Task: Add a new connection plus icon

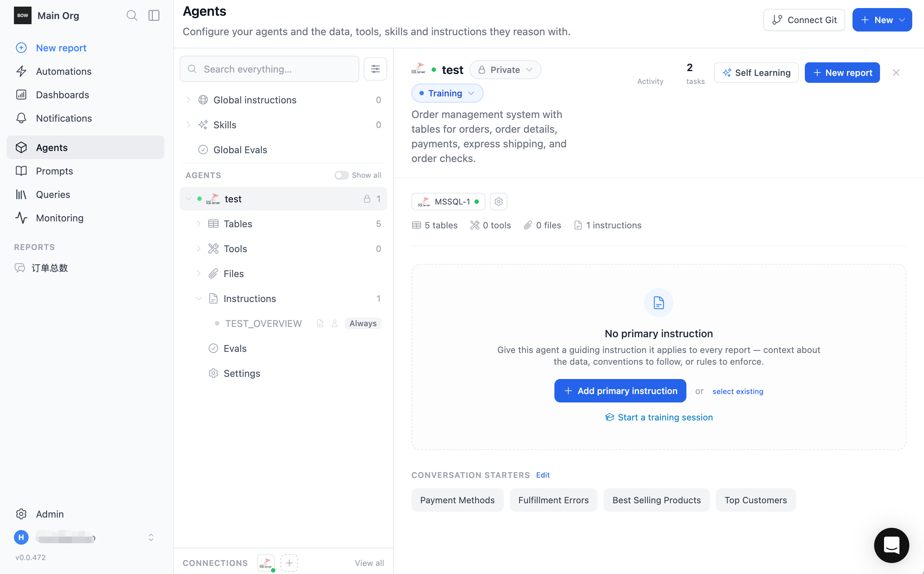Action: tap(289, 563)
